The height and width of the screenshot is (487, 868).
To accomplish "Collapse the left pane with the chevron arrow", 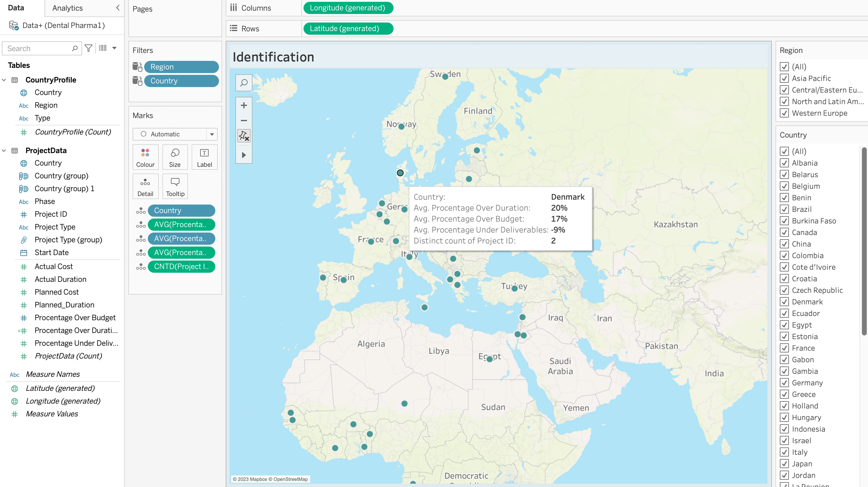I will 117,7.
